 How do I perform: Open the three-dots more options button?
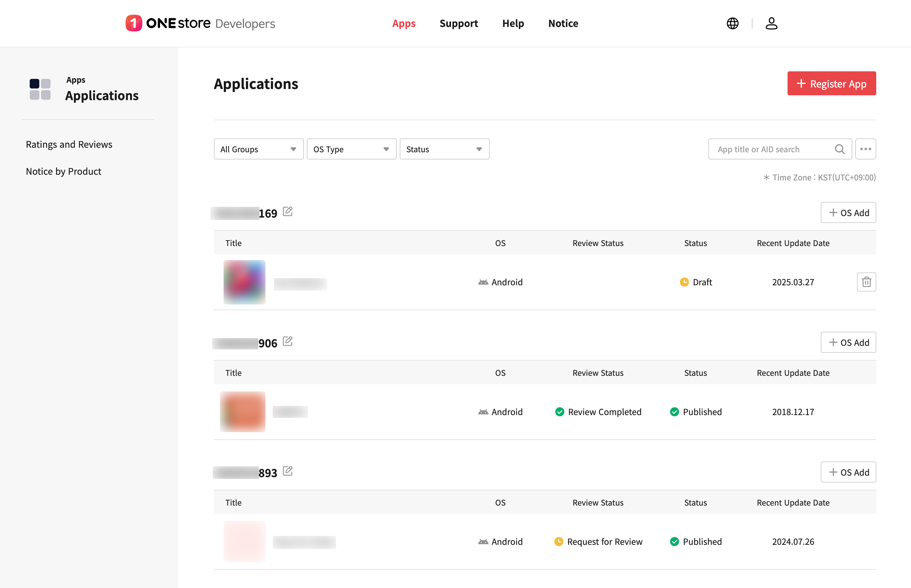click(x=865, y=149)
